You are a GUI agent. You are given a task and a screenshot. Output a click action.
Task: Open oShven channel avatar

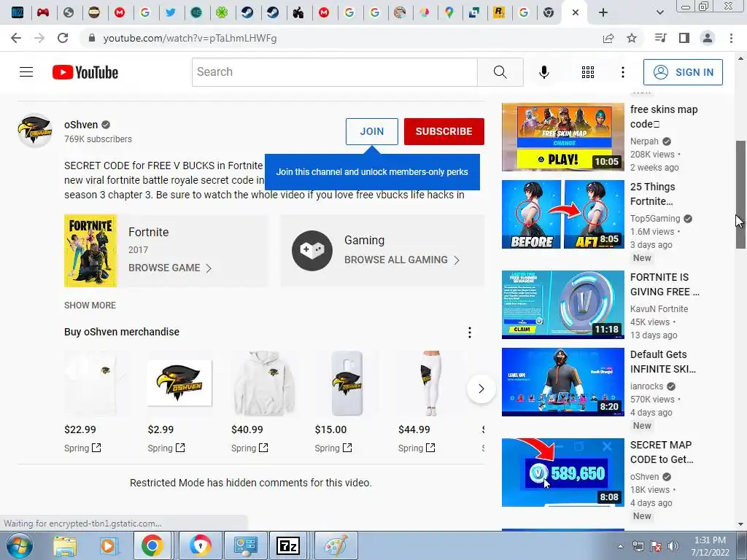pos(35,131)
